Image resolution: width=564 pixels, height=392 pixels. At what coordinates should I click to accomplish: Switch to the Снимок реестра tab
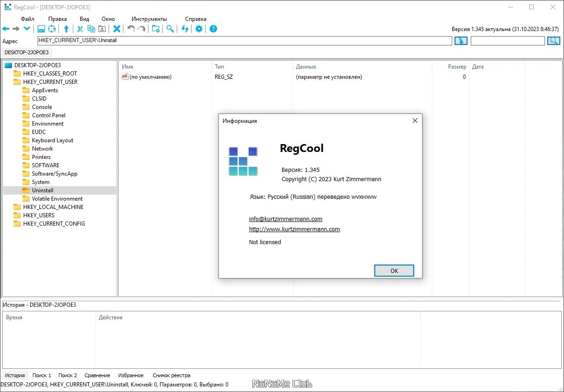[172, 375]
